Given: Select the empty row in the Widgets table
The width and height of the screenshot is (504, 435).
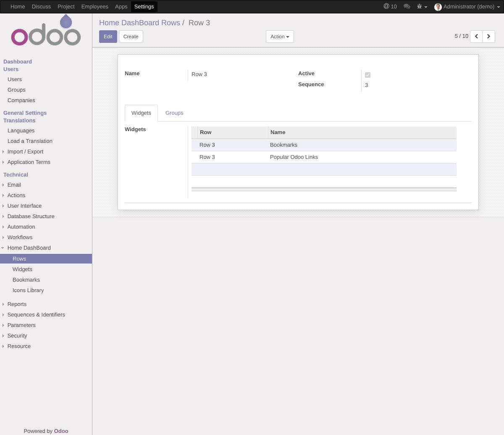Looking at the screenshot, I should (324, 169).
